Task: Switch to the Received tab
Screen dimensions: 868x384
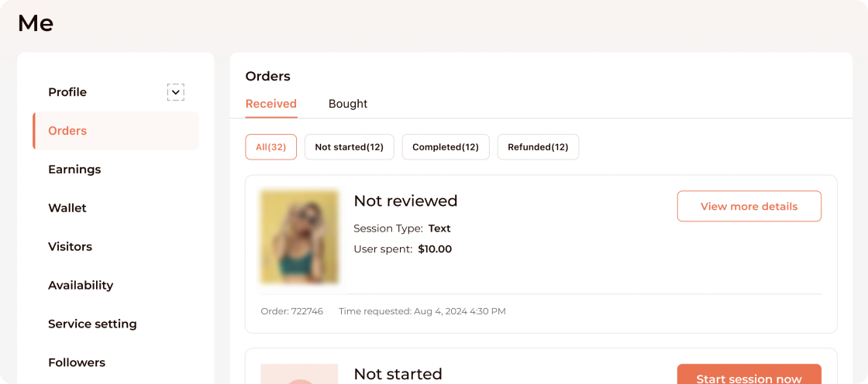Action: [x=271, y=104]
